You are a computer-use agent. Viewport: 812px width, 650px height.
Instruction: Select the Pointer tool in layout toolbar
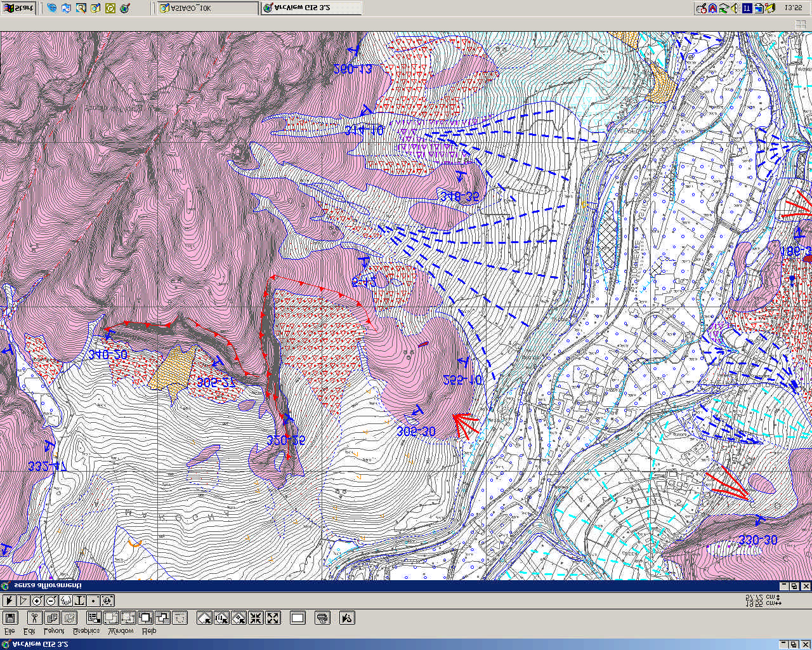coord(10,600)
